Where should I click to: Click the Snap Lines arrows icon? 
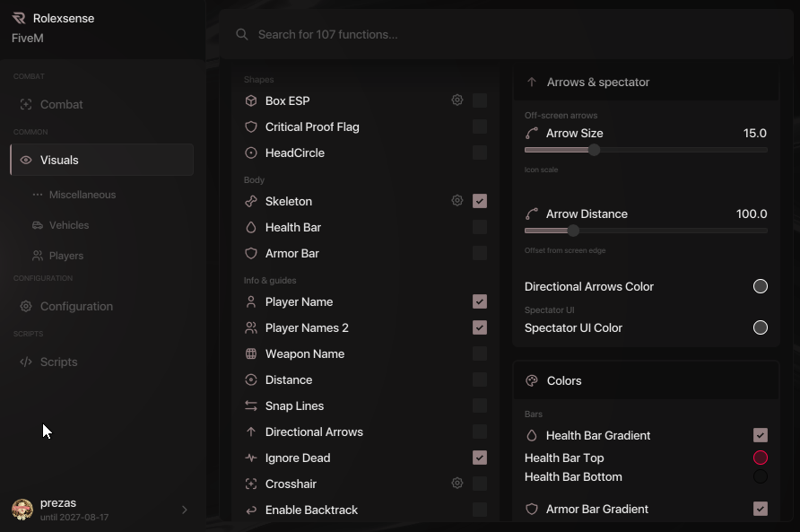251,406
